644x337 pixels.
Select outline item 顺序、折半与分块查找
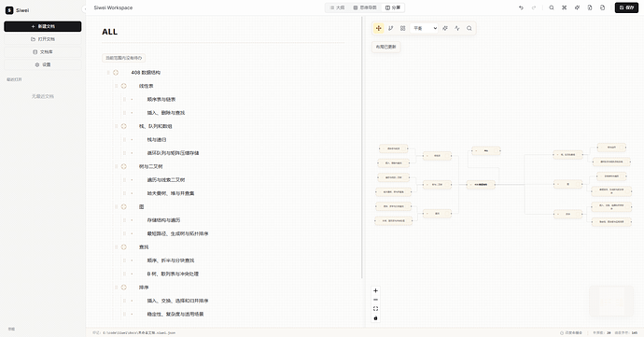[171, 260]
